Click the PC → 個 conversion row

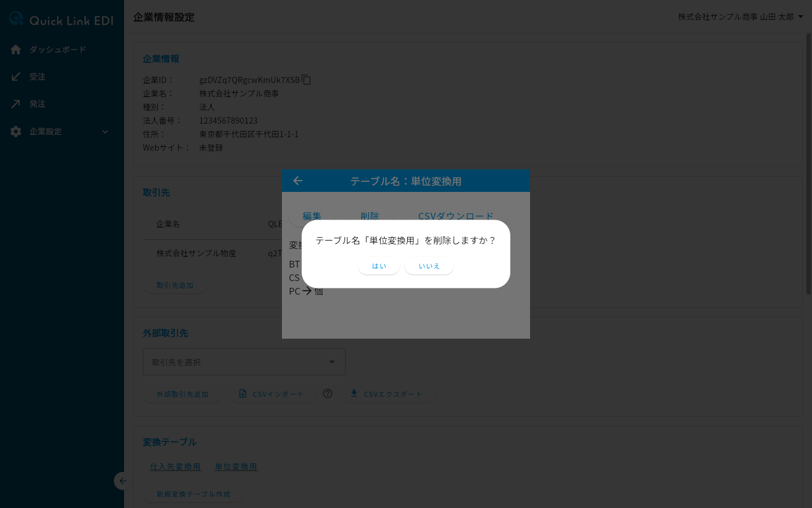[x=306, y=291]
